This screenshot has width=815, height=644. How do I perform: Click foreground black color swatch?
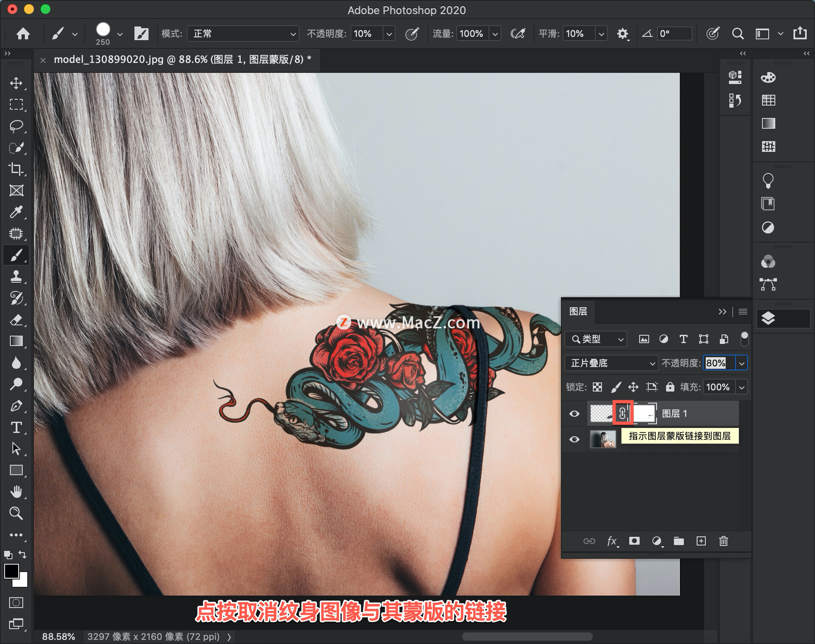tap(11, 571)
